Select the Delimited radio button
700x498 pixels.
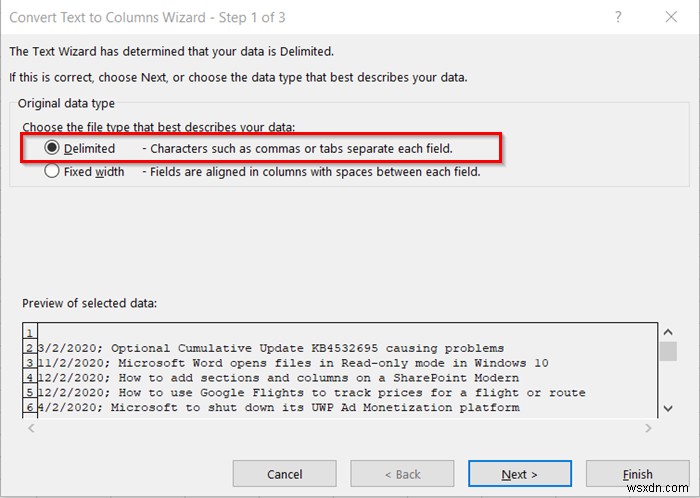[x=52, y=148]
